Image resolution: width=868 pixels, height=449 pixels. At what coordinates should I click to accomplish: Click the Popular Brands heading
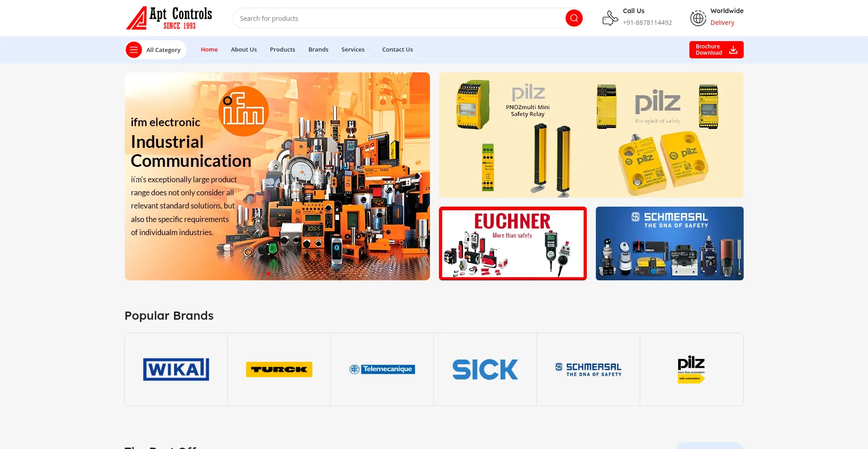[x=169, y=316]
